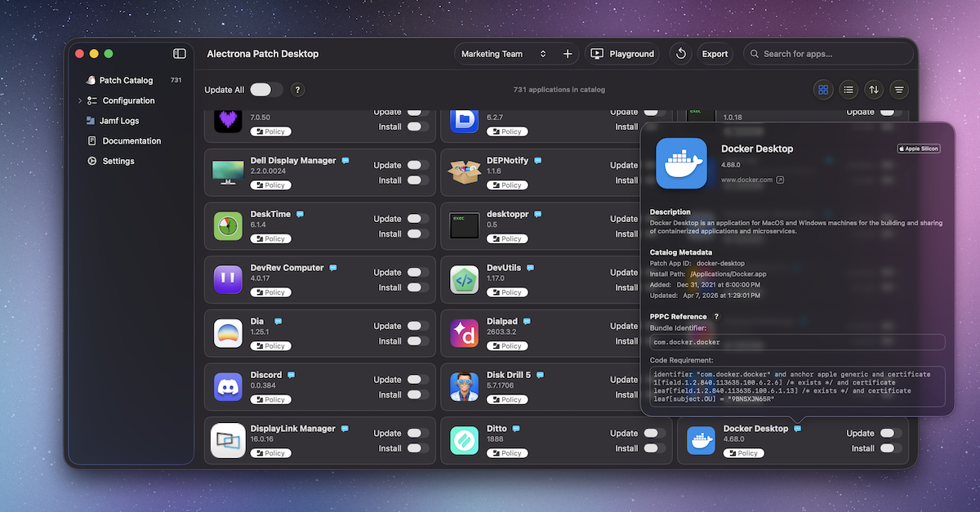This screenshot has width=980, height=512.
Task: Click the DEPNotify box icon
Action: (465, 172)
